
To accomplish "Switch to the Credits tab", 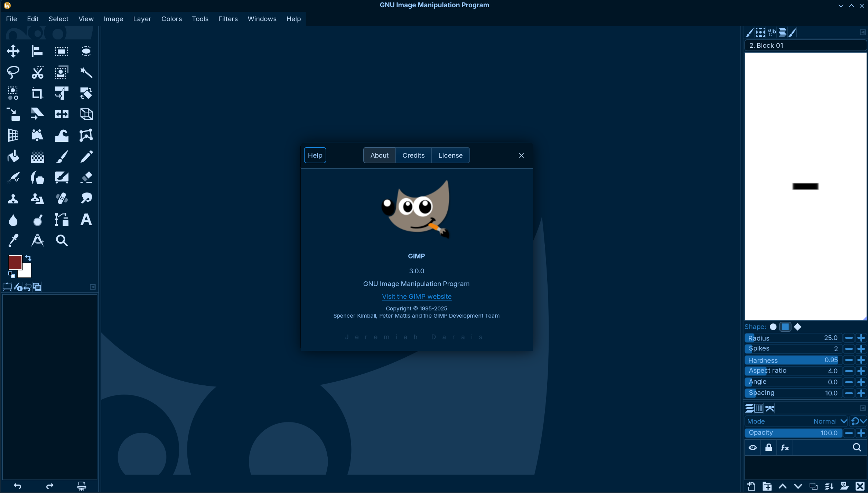I will click(413, 155).
